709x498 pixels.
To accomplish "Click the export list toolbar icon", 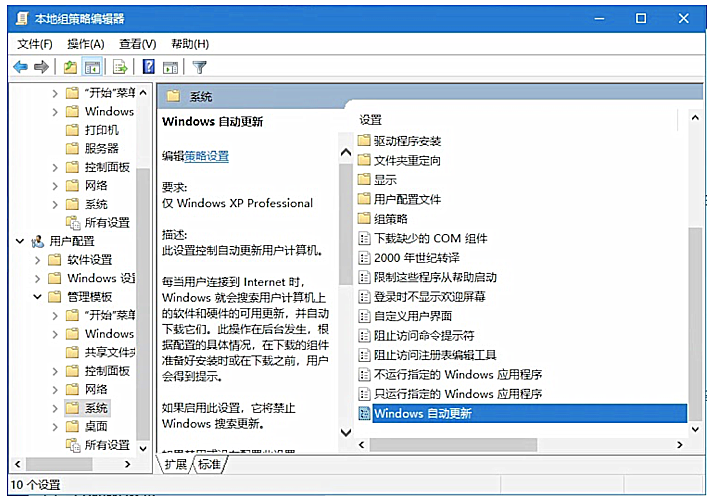I will (x=120, y=67).
